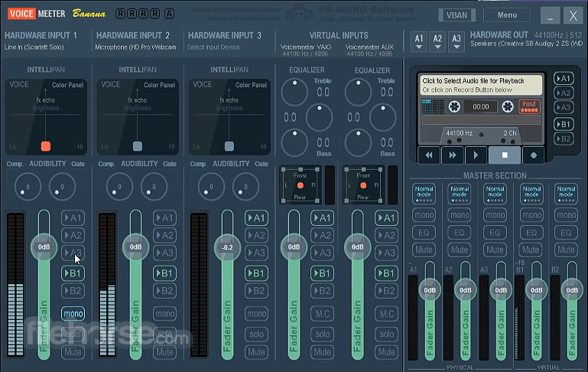Stop the cassette recorder
This screenshot has height=372, width=588.
click(505, 155)
